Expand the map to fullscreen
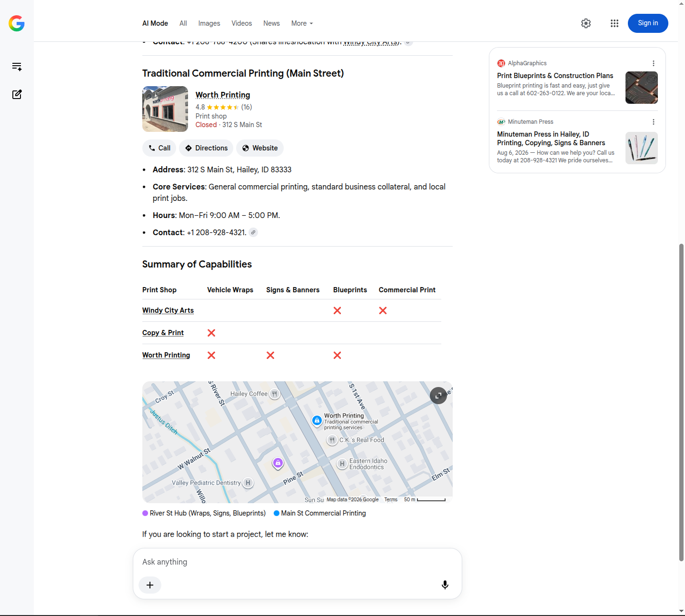Screen dimensions: 685x616 (438, 396)
